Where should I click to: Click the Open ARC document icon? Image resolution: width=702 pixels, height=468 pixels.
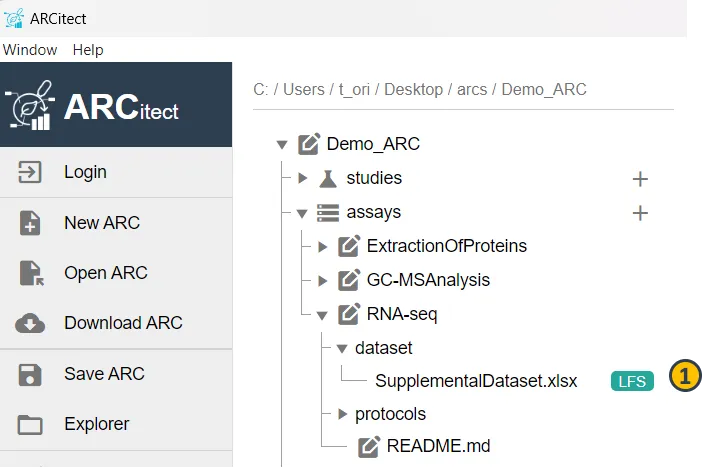click(30, 273)
